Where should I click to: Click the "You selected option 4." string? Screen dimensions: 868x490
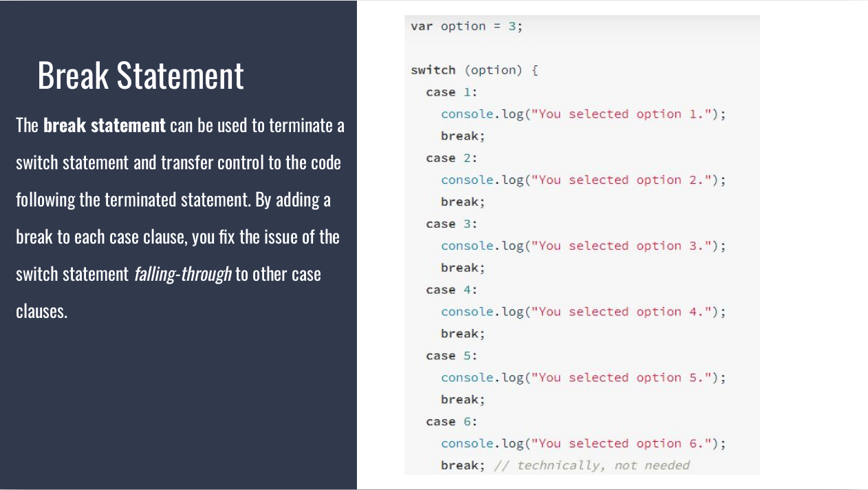(x=624, y=312)
